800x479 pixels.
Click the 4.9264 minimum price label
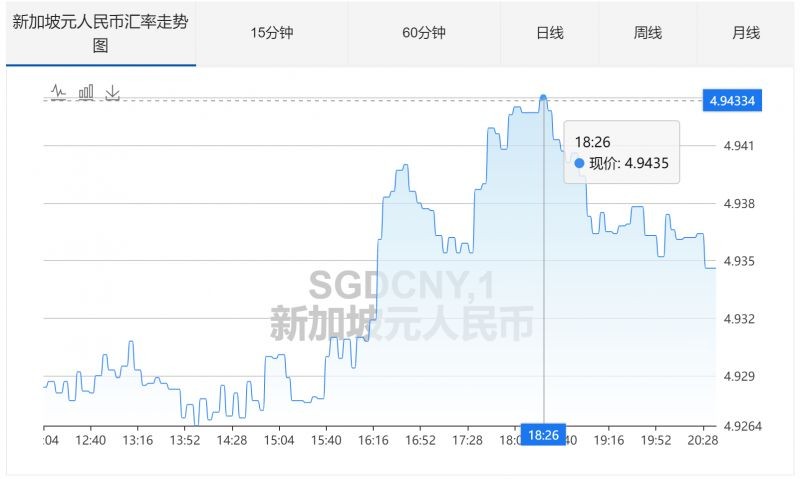tap(742, 427)
